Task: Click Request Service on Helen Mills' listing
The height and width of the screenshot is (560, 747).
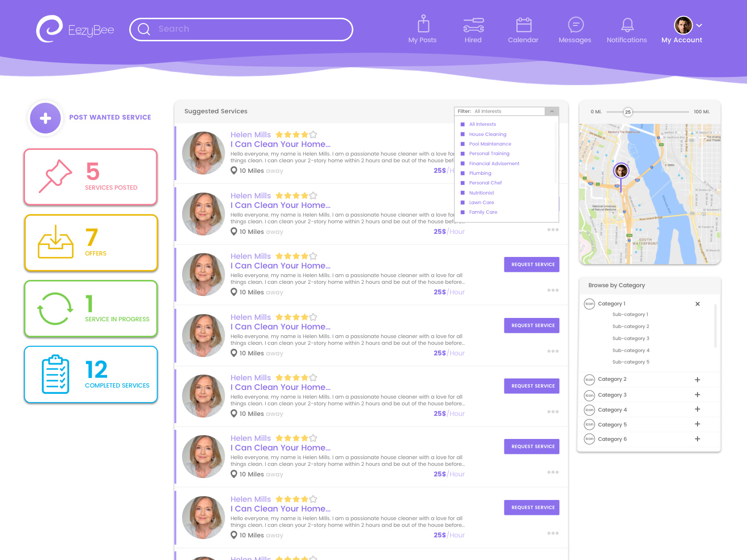Action: [x=531, y=264]
